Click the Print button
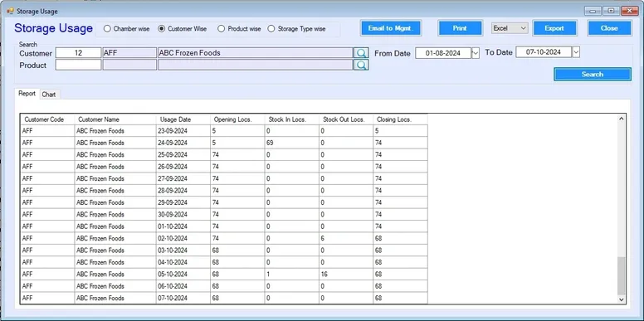Screen dimensions: 644x321 point(460,28)
